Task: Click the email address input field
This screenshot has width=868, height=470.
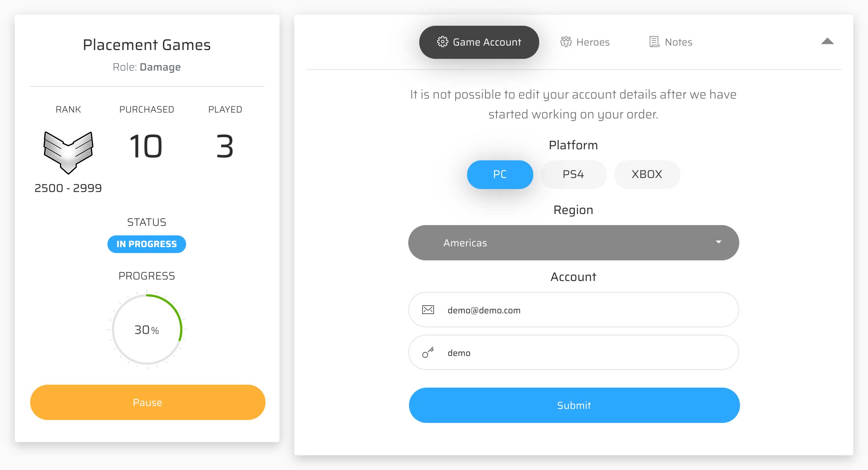Action: tap(573, 310)
